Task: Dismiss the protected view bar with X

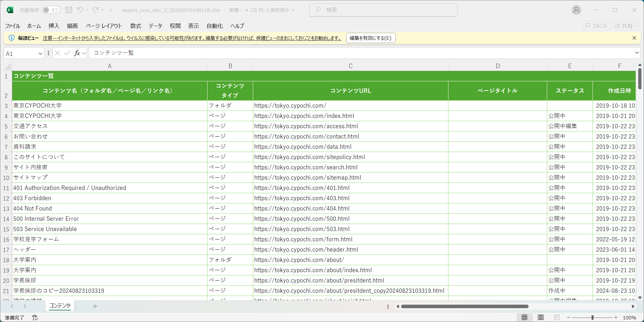Action: tap(634, 38)
